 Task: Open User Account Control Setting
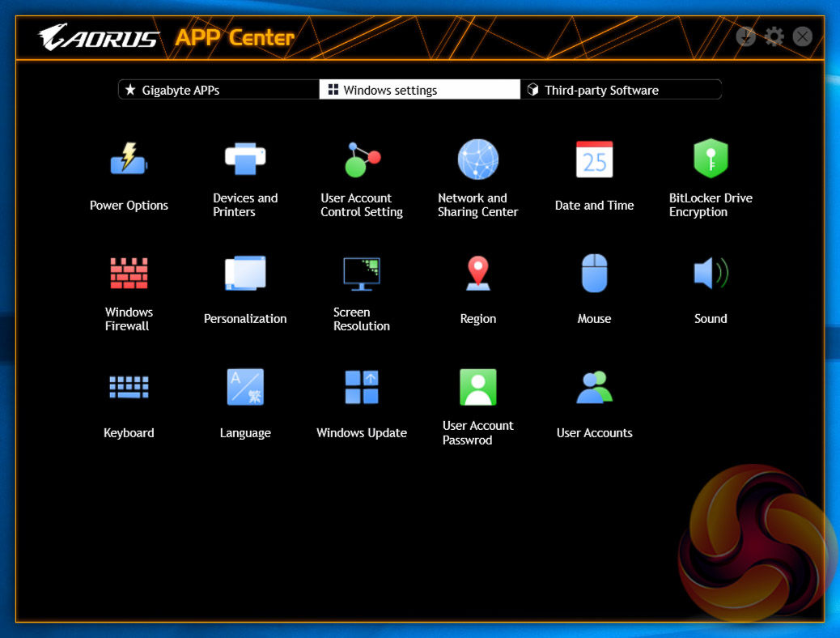[362, 159]
